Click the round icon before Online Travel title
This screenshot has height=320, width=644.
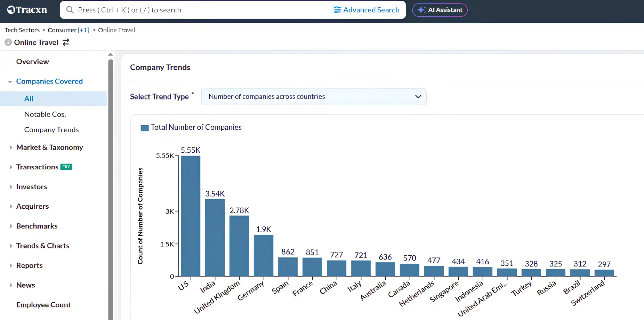(8, 42)
